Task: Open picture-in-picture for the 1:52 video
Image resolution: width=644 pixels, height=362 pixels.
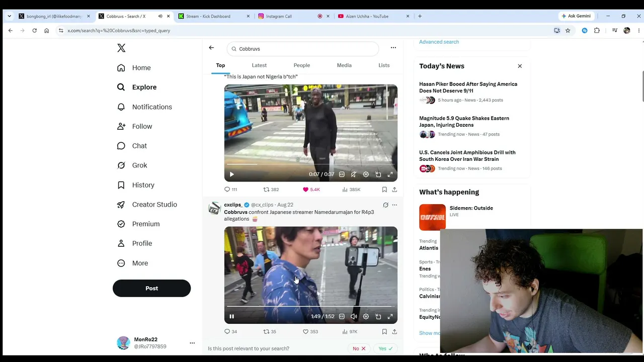Action: pyautogui.click(x=378, y=317)
